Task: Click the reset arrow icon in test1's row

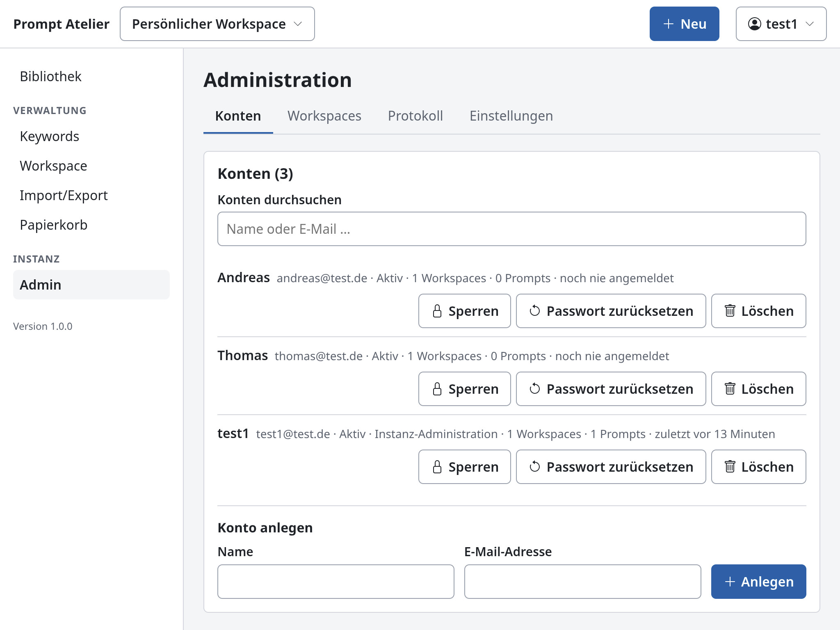Action: [535, 467]
